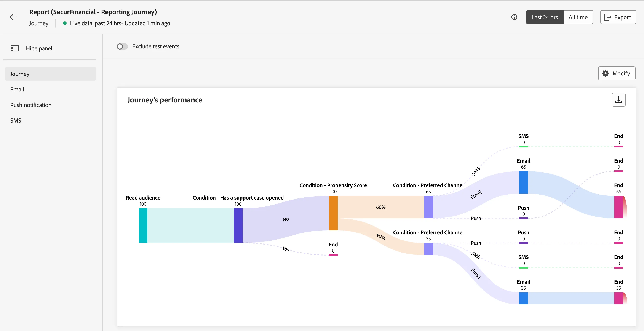This screenshot has width=644, height=331.
Task: Click the 'No' branch label
Action: pos(286,219)
